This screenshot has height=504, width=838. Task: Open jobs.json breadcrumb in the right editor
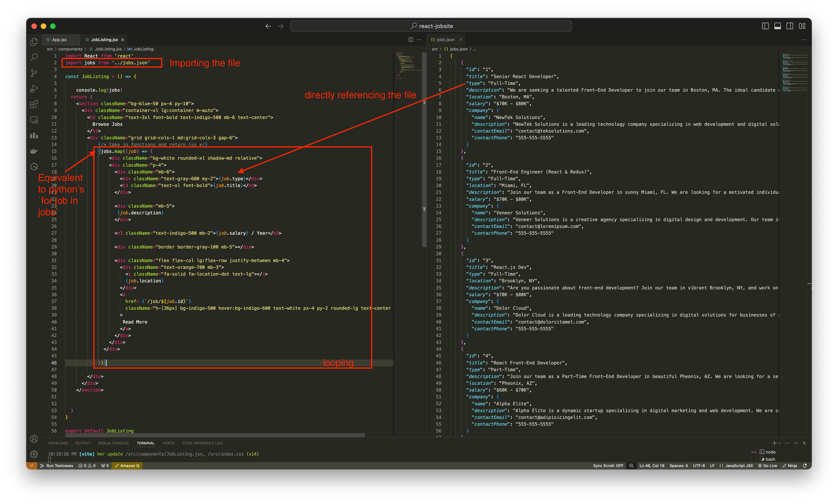[456, 49]
